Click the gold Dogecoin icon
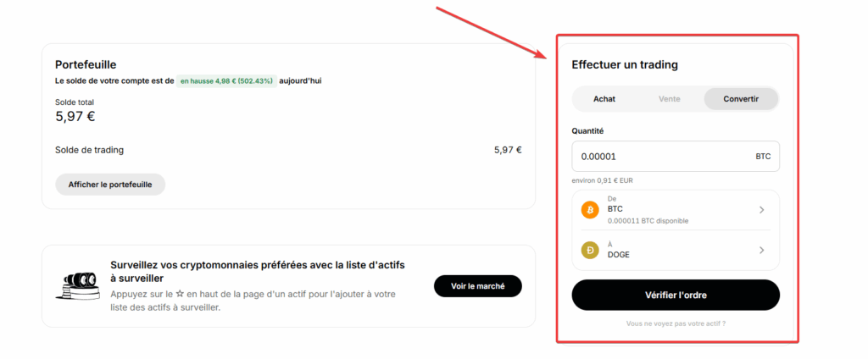 (x=590, y=250)
